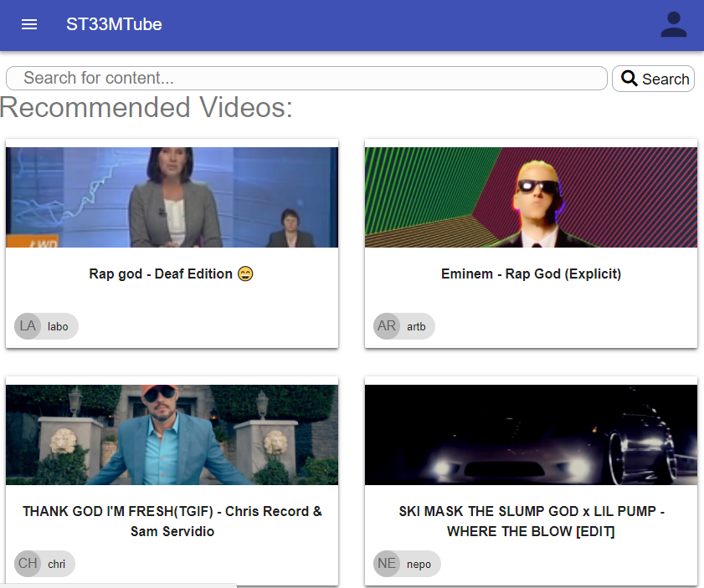The width and height of the screenshot is (704, 588).
Task: Open uploader name artb
Action: (x=416, y=326)
